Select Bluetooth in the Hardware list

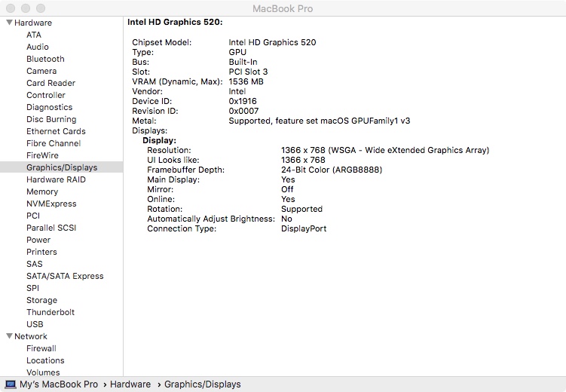pyautogui.click(x=45, y=59)
